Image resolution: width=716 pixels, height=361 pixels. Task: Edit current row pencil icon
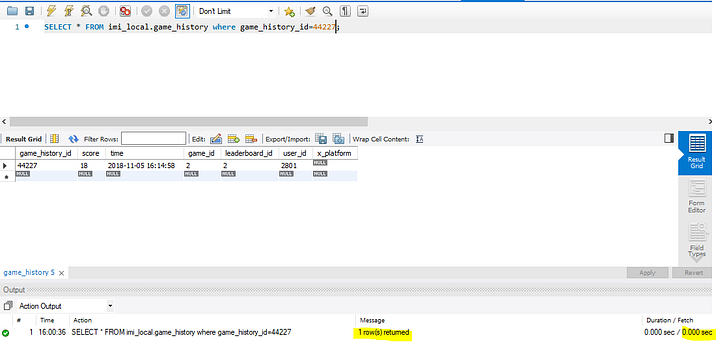[x=216, y=139]
